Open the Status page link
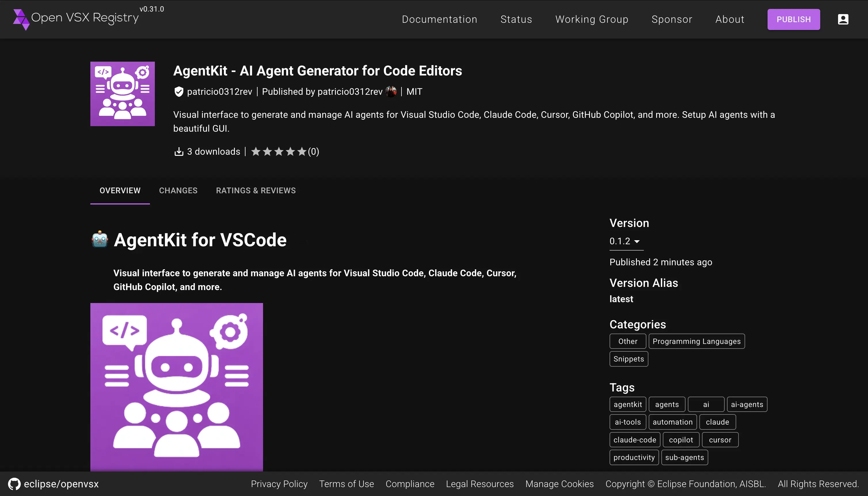This screenshot has height=496, width=868. point(516,19)
